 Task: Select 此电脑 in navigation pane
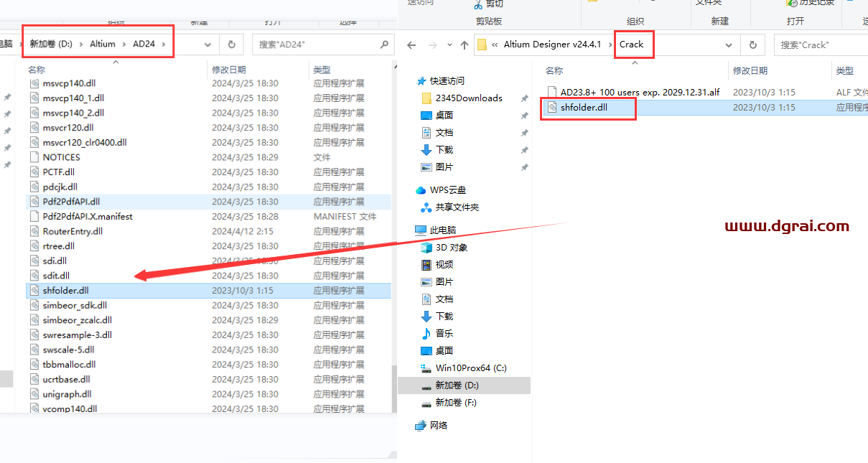click(443, 230)
